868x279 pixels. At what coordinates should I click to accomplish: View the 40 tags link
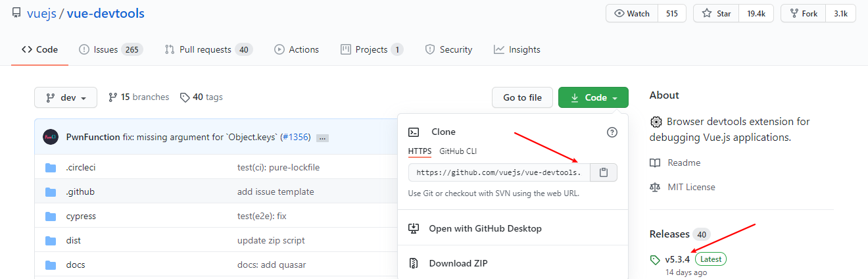tap(201, 97)
